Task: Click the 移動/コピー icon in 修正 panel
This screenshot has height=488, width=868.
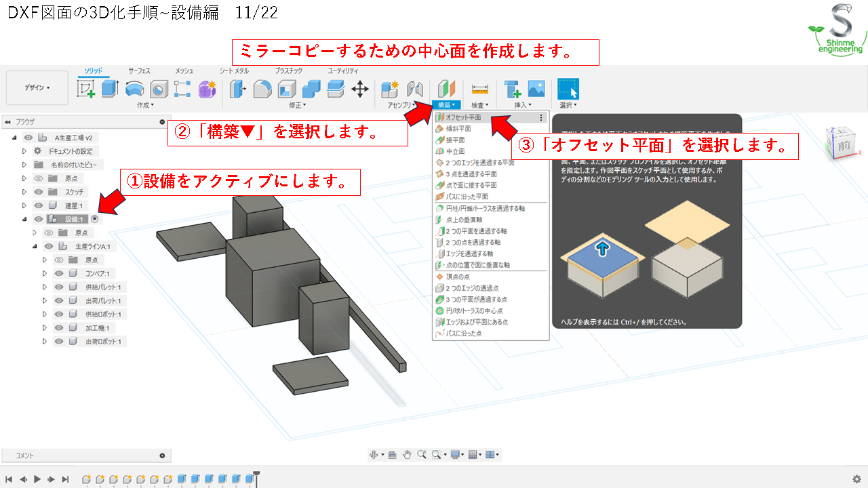Action: (360, 89)
